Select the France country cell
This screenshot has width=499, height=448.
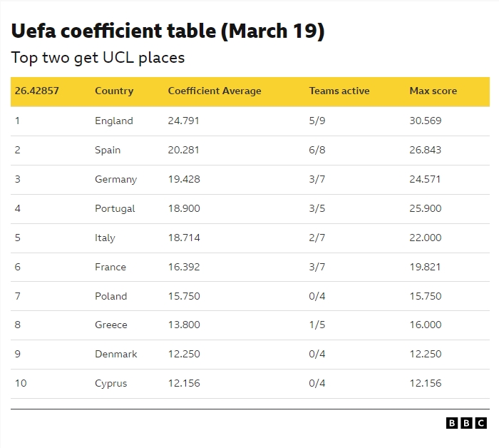pyautogui.click(x=110, y=268)
